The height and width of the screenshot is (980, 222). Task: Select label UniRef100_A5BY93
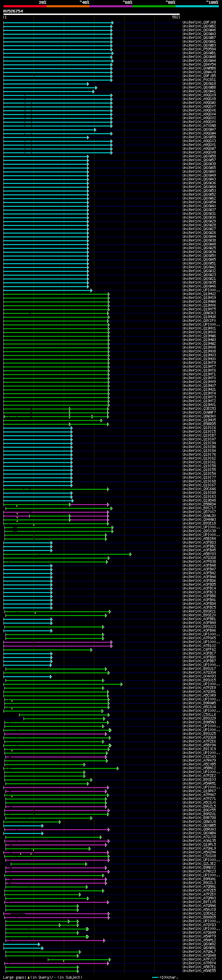(x=199, y=554)
